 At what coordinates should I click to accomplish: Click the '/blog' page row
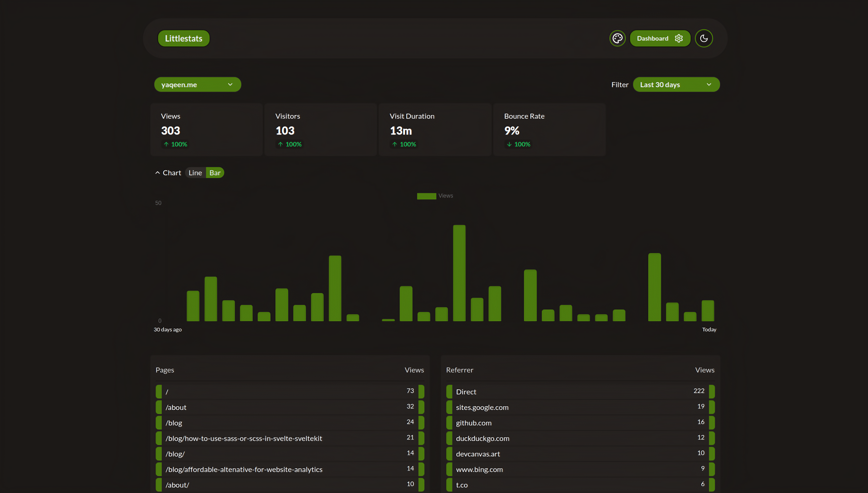click(x=290, y=423)
